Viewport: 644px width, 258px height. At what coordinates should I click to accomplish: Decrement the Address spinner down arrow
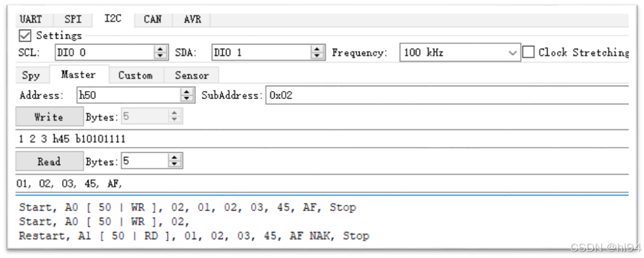coord(187,99)
